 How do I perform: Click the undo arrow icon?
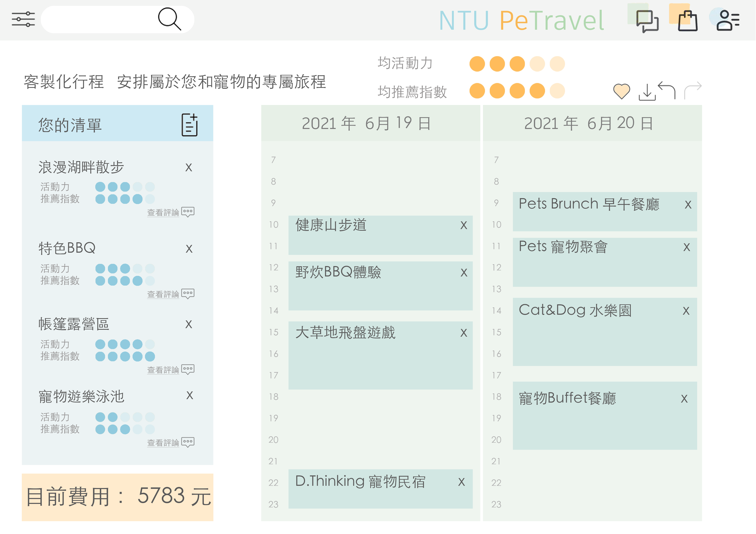667,90
